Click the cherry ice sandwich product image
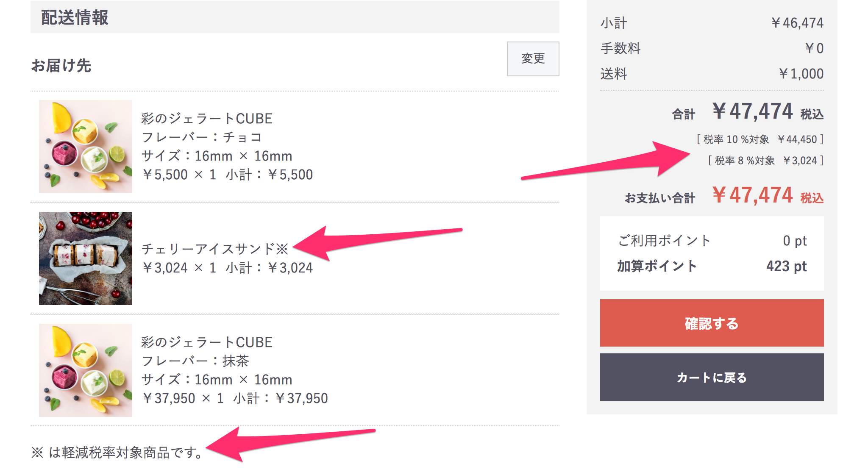 tap(86, 258)
